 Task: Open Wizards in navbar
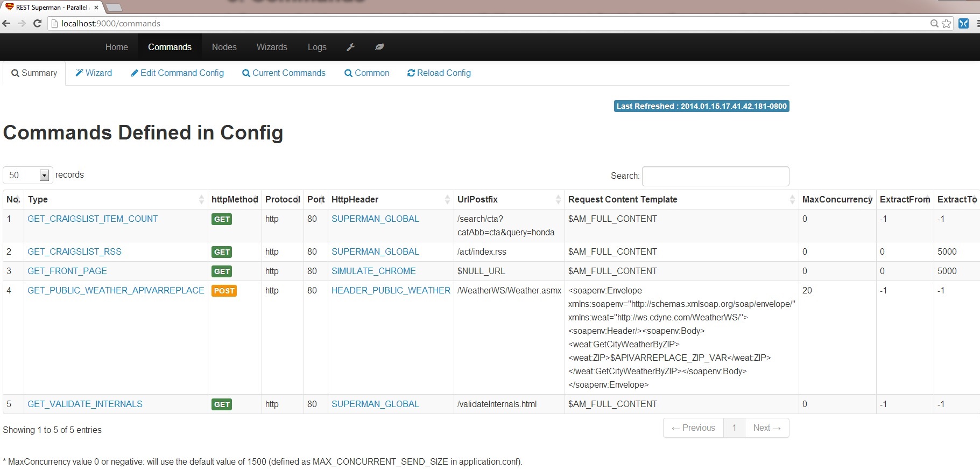[272, 47]
